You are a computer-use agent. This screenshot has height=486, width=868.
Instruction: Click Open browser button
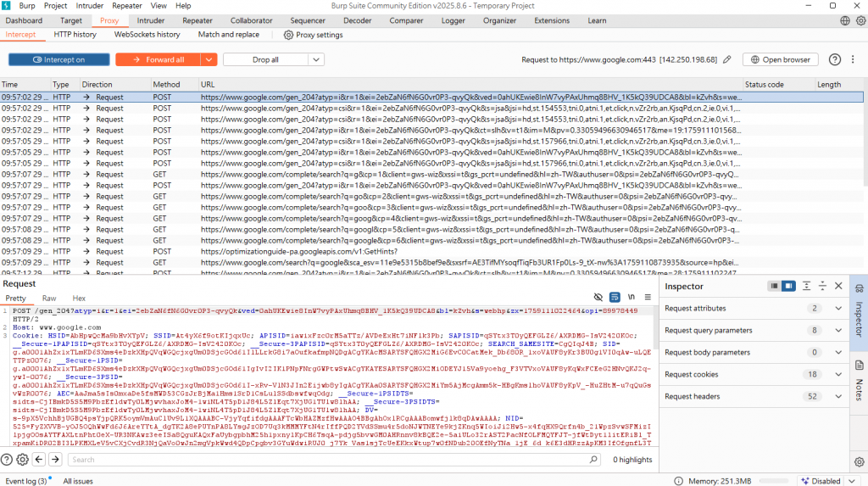[x=780, y=59]
